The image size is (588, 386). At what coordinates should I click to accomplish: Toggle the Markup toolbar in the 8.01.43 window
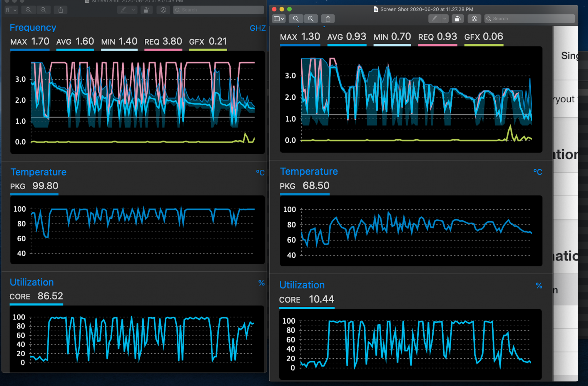pyautogui.click(x=163, y=10)
